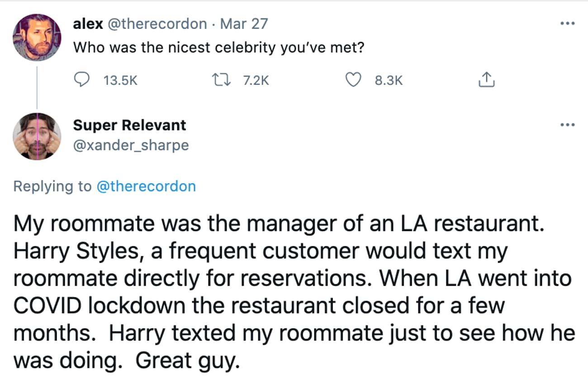The image size is (588, 386).
Task: Click the 8.3K likes count
Action: click(x=389, y=80)
